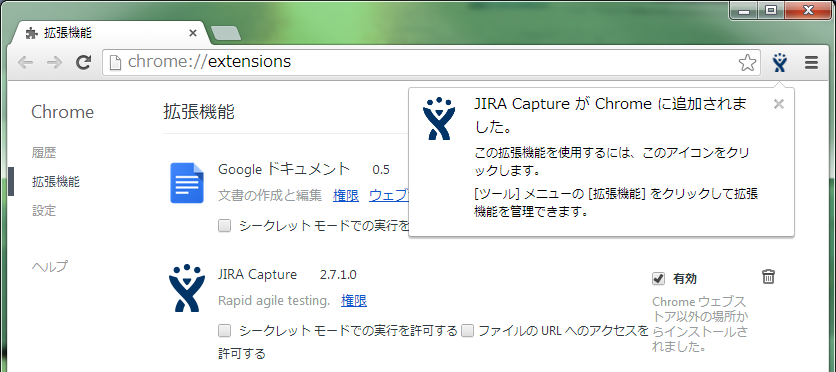Click the Google ドキュメント extension icon
The height and width of the screenshot is (372, 836).
(187, 183)
